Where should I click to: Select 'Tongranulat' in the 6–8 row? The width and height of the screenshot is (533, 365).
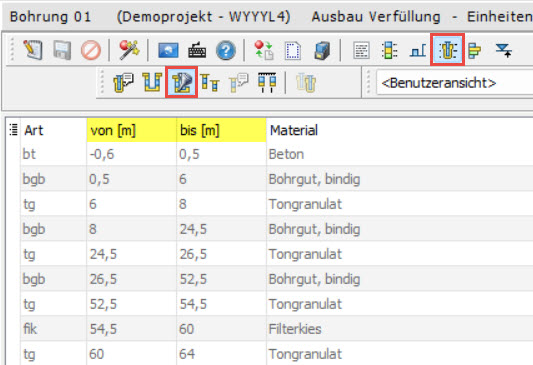point(400,204)
